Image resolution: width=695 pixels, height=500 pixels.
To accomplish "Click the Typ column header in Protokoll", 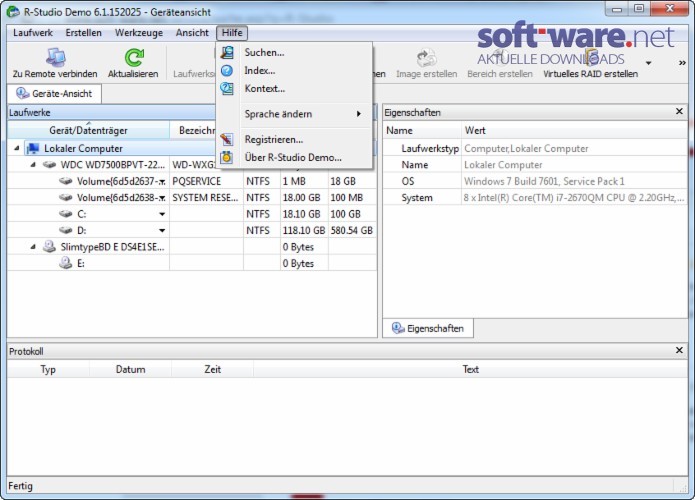I will [48, 369].
